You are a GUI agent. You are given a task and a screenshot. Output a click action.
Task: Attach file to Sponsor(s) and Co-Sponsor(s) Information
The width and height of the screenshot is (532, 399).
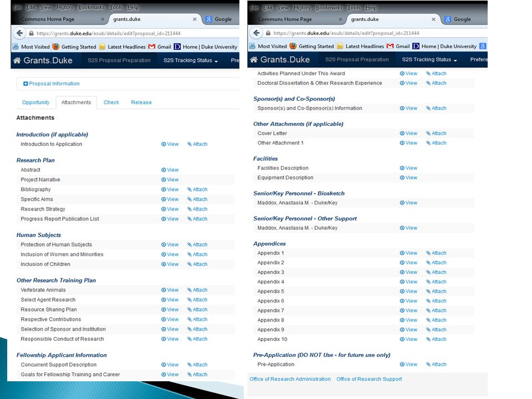coord(436,108)
